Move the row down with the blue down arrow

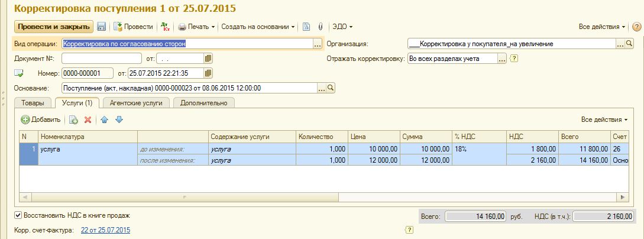pyautogui.click(x=119, y=119)
